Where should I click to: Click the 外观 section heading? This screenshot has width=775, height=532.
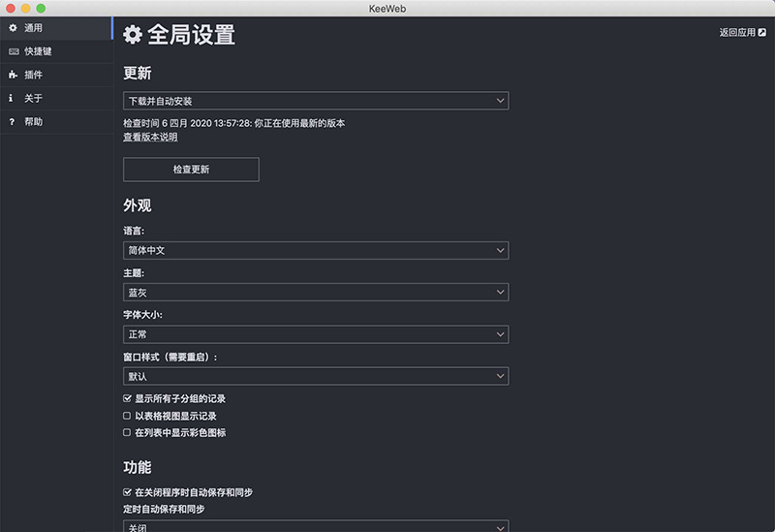(138, 205)
